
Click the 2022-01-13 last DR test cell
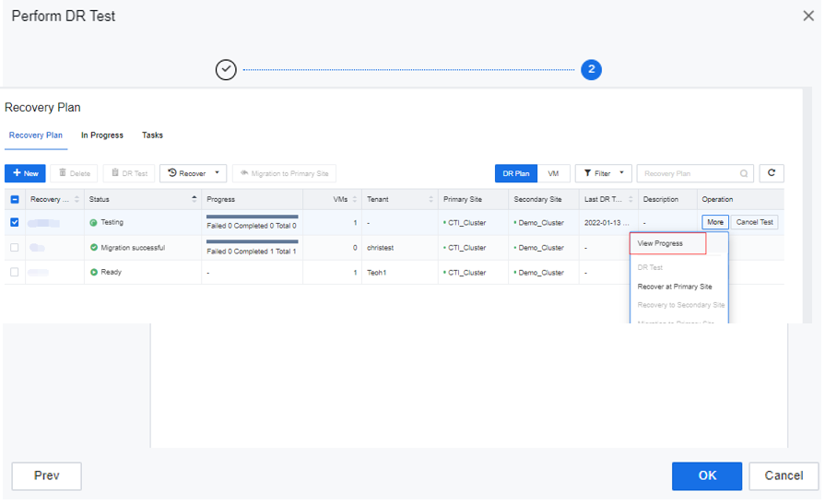click(607, 223)
